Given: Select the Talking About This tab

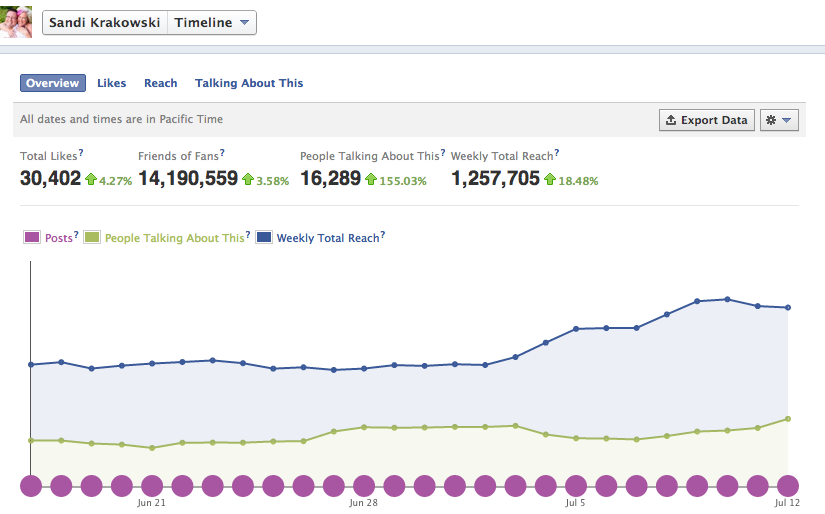Looking at the screenshot, I should pyautogui.click(x=249, y=83).
